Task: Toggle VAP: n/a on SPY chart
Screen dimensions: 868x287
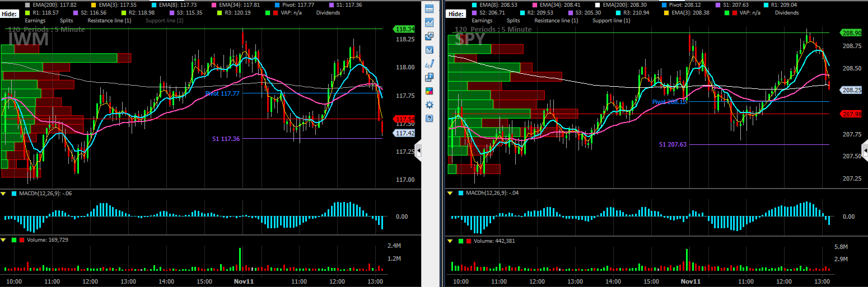Action: [742, 12]
